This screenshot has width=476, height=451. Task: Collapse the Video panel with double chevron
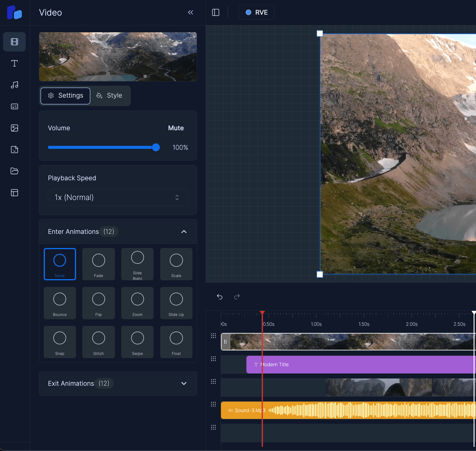pyautogui.click(x=190, y=12)
